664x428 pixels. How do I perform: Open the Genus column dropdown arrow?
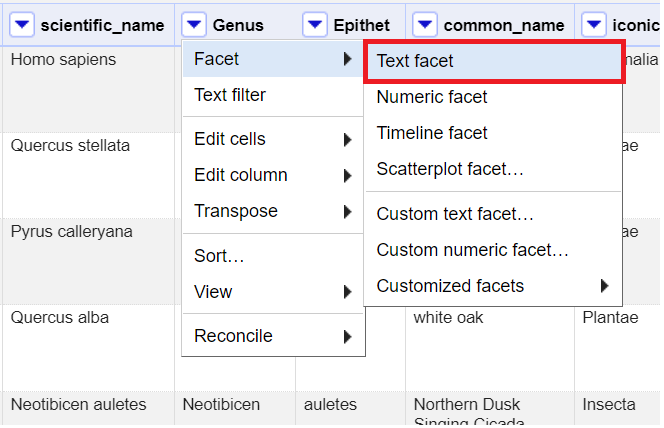point(194,25)
